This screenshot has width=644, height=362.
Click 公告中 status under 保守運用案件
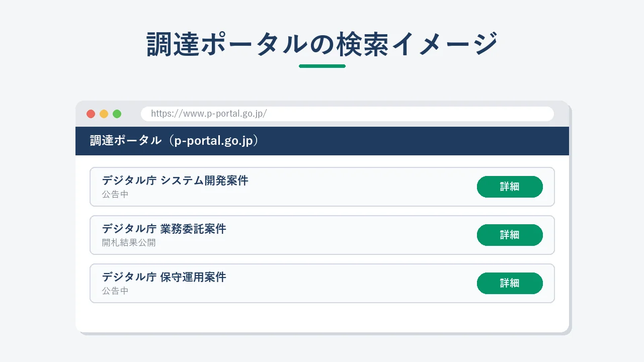pyautogui.click(x=115, y=291)
